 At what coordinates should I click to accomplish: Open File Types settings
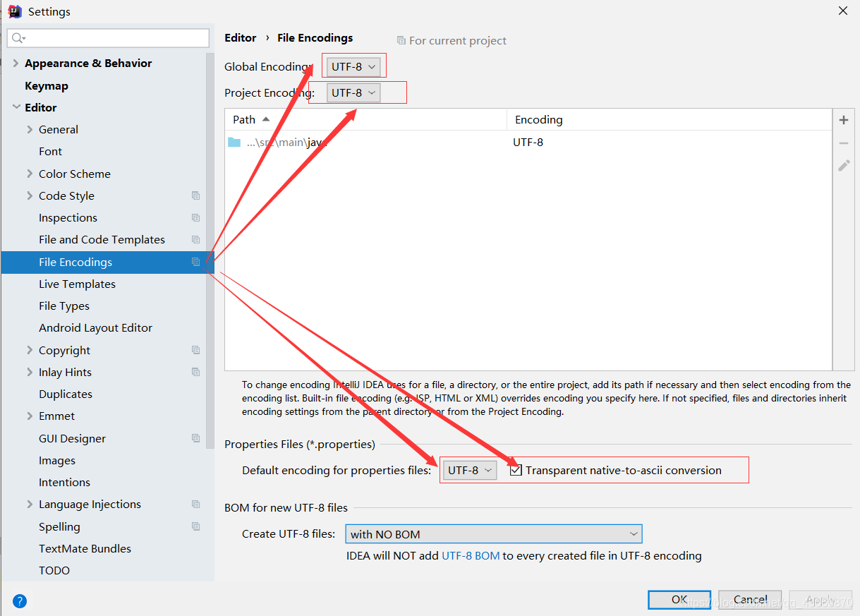(64, 306)
